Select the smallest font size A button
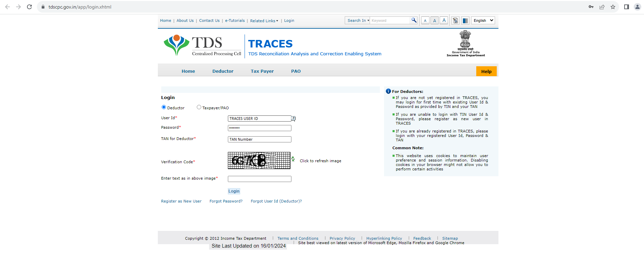Screen dimensions: 644x279 click(x=425, y=20)
